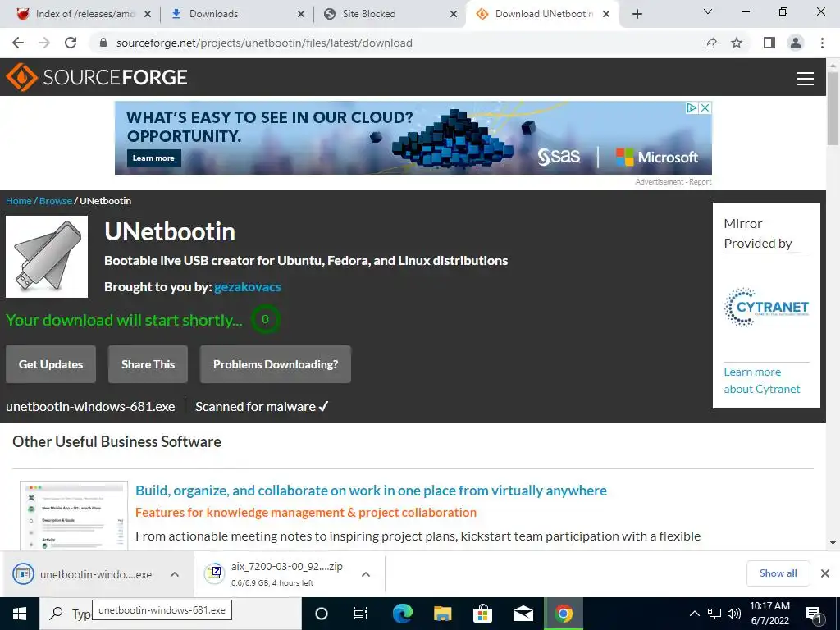This screenshot has width=840, height=630.
Task: Open Microsoft Store from taskbar
Action: (482, 614)
